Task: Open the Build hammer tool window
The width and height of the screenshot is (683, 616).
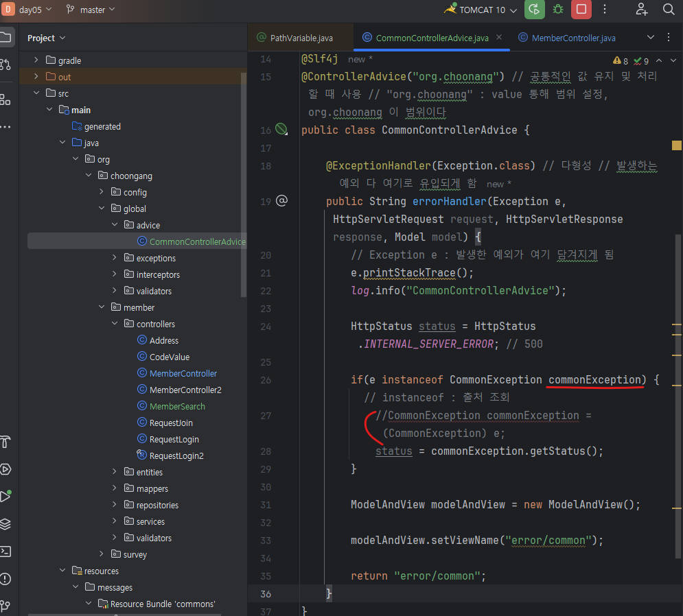Action: coord(5,442)
